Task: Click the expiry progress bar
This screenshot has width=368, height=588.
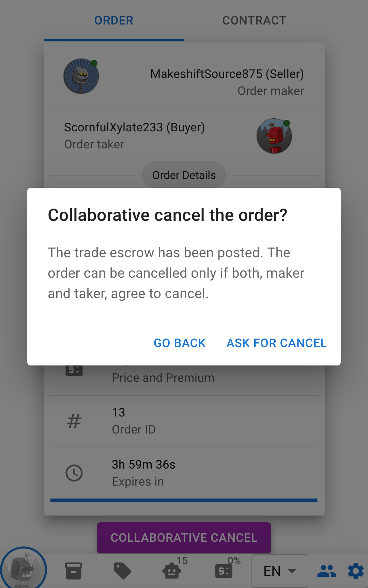Action: (184, 500)
